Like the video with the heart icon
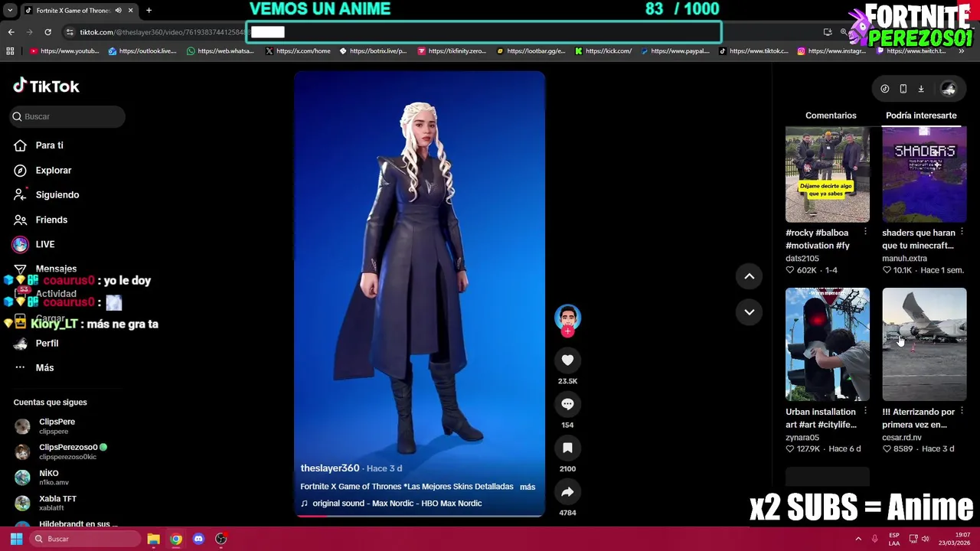 [567, 360]
